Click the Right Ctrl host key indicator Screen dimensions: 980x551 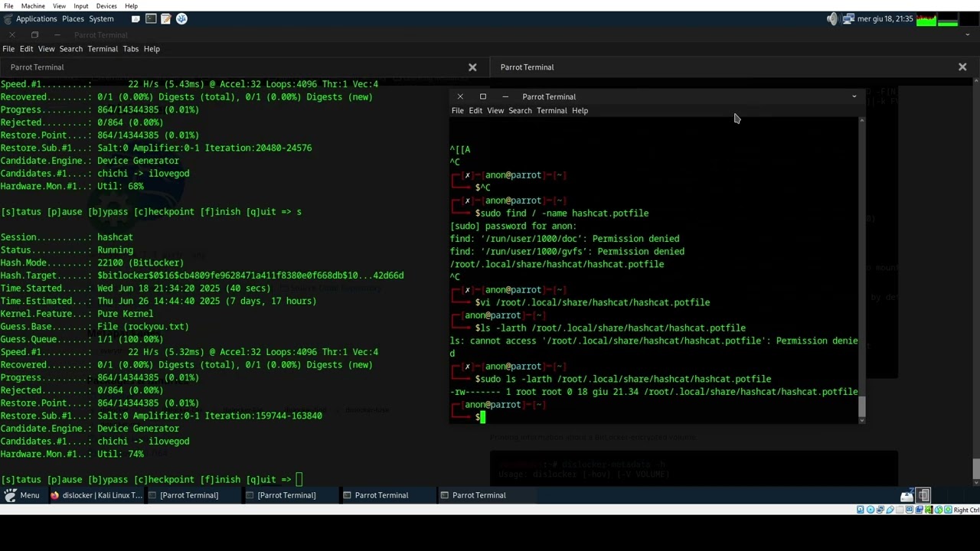[x=966, y=510]
